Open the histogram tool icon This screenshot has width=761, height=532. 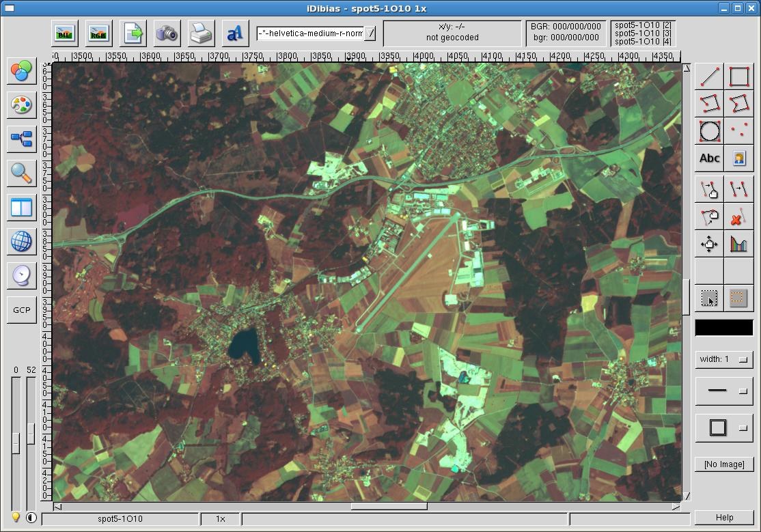738,244
